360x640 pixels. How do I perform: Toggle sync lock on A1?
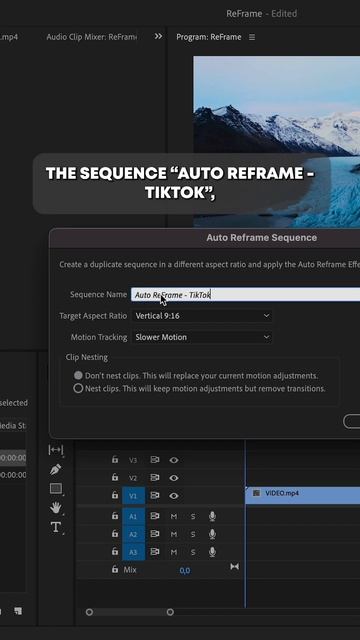[155, 516]
